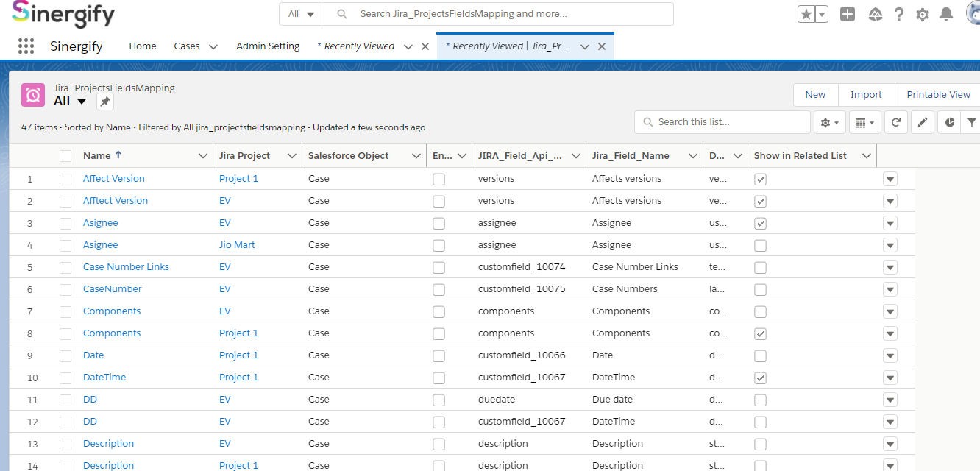This screenshot has width=980, height=471.
Task: Focus the Search this list field
Action: click(722, 122)
